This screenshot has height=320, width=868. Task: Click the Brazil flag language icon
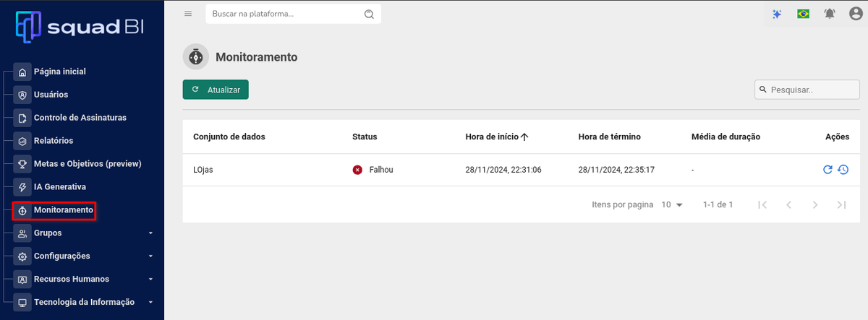click(x=803, y=14)
